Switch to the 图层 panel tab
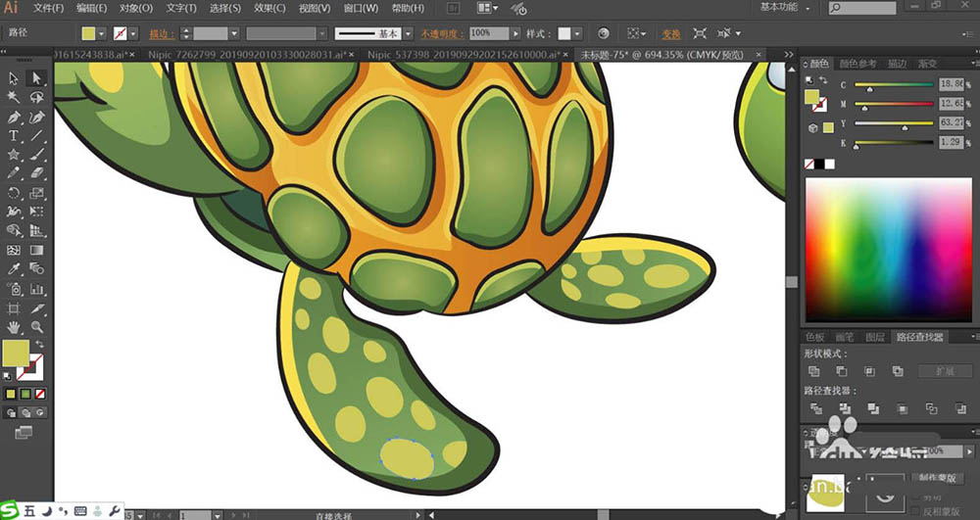This screenshot has height=520, width=980. 876,337
